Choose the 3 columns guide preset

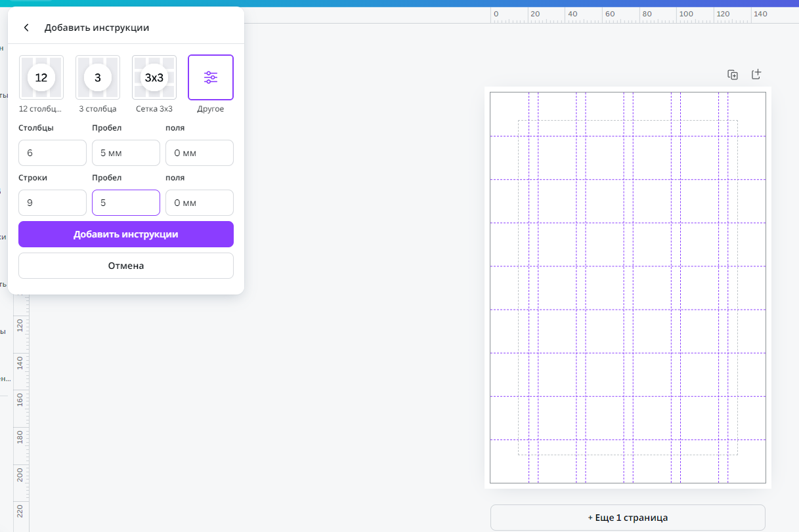(x=98, y=77)
